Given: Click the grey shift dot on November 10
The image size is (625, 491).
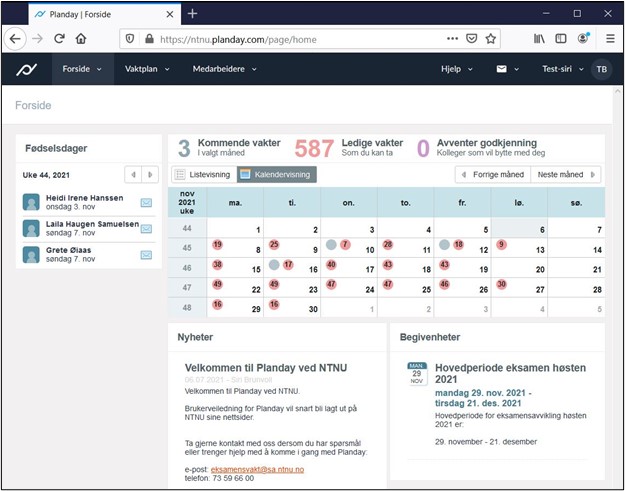Looking at the screenshot, I should [x=331, y=245].
